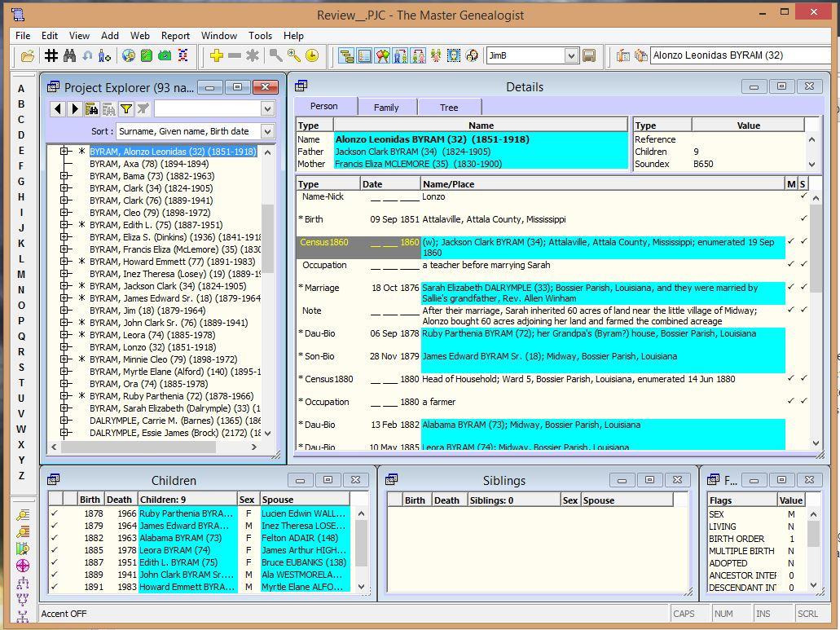Image resolution: width=840 pixels, height=630 pixels.
Task: Click the Associates toolbar icon
Action: pos(436,55)
